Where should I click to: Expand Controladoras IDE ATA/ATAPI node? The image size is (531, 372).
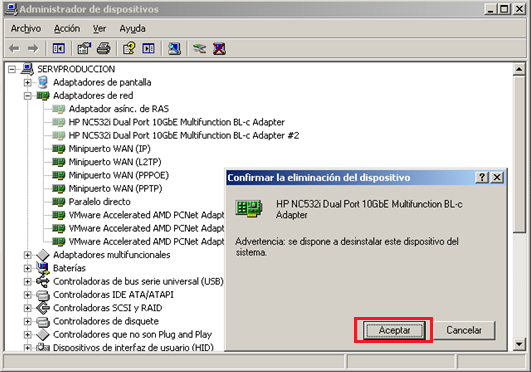click(x=27, y=295)
